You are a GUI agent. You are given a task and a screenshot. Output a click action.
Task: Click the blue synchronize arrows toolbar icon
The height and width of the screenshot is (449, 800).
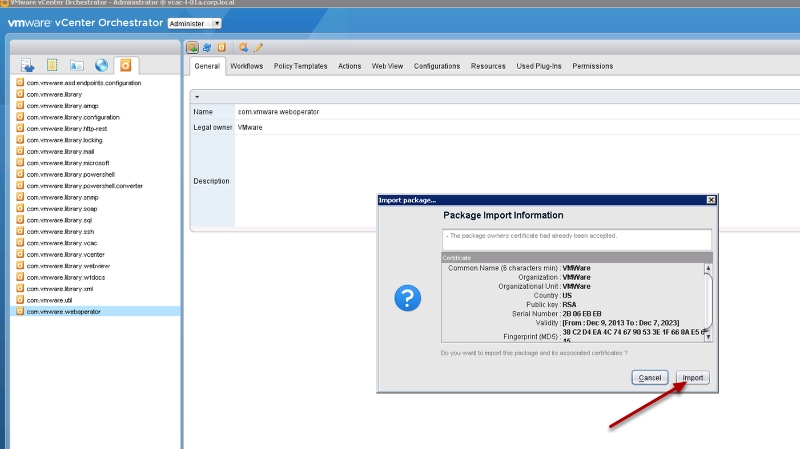coord(207,47)
